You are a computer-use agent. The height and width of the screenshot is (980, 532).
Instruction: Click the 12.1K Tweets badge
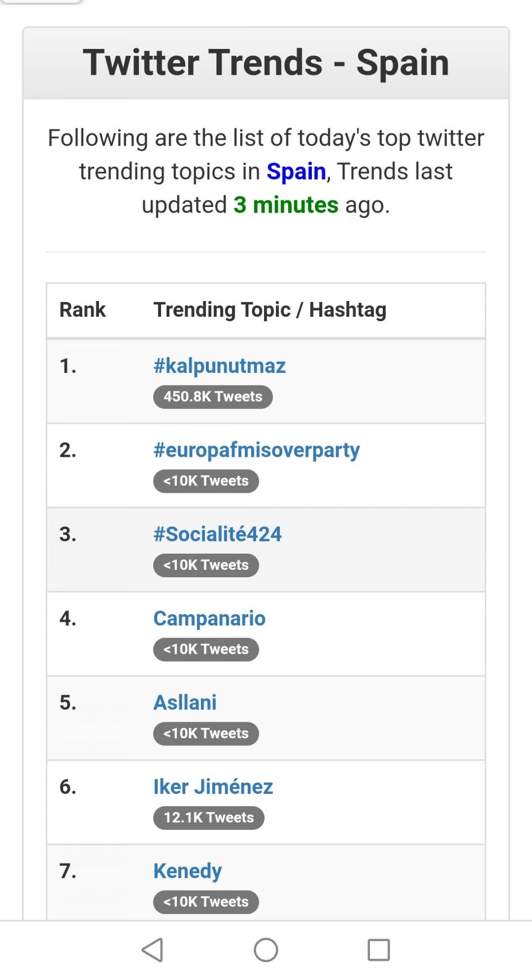(208, 817)
